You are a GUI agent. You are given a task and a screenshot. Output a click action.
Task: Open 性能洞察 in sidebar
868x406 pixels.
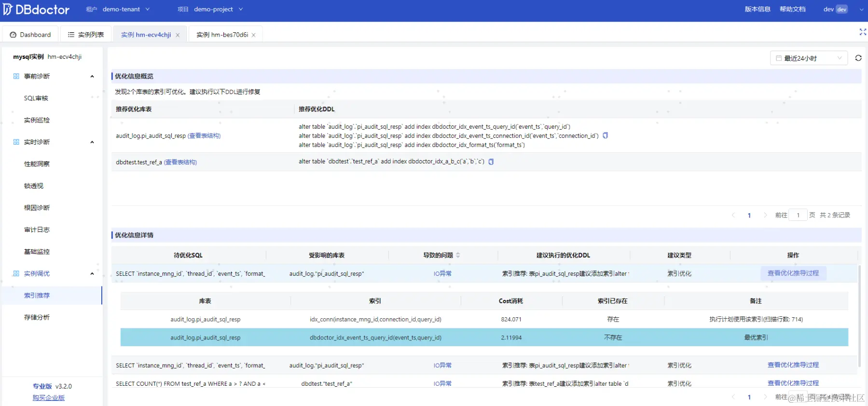click(x=37, y=164)
